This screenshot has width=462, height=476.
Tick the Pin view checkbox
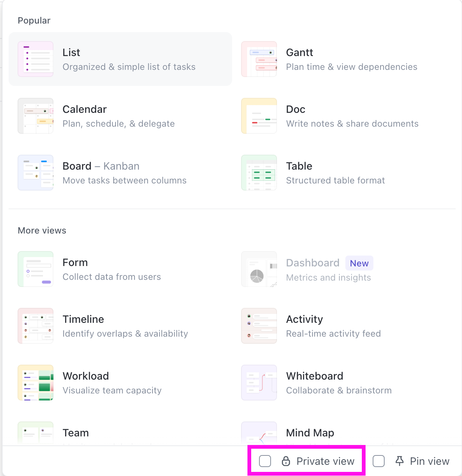click(x=379, y=461)
